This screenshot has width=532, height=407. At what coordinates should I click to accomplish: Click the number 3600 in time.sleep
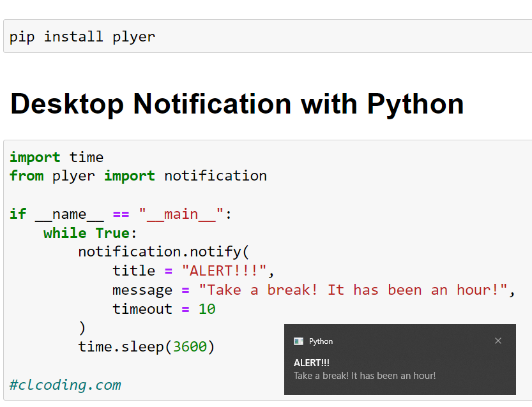pyautogui.click(x=189, y=346)
